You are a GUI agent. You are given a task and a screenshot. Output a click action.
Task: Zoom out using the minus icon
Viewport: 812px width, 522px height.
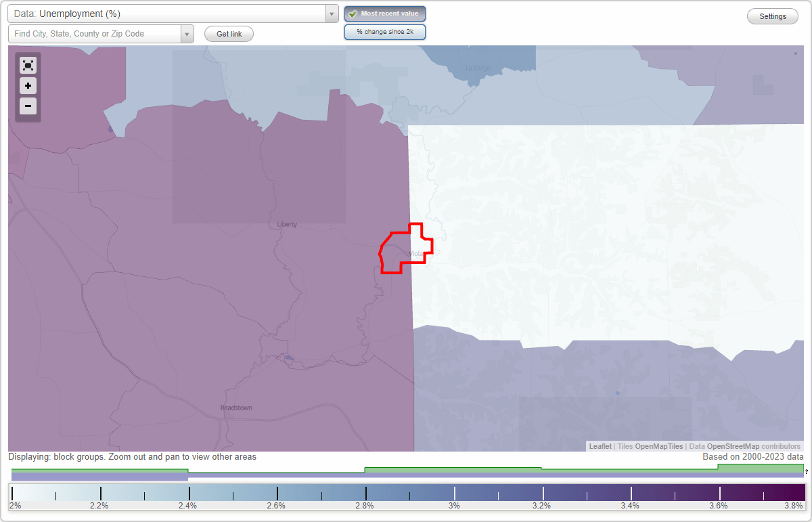(x=28, y=106)
